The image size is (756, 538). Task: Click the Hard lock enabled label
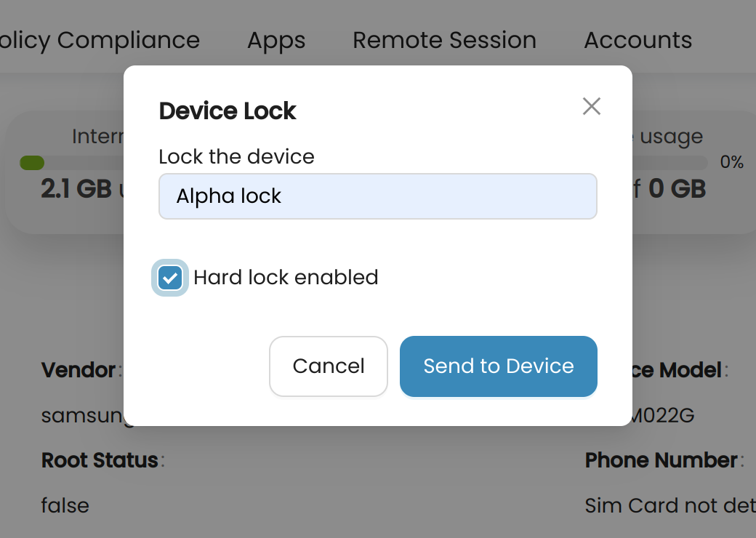tap(286, 278)
